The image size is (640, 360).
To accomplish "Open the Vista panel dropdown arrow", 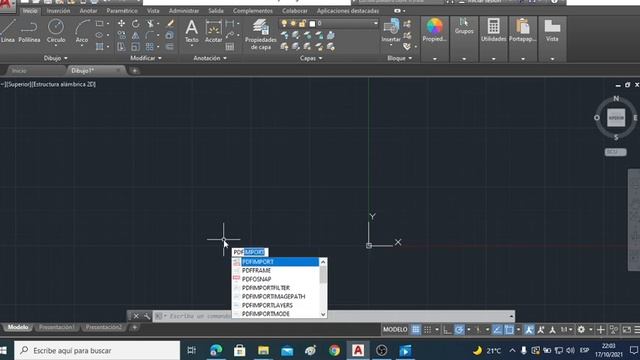I will (x=552, y=59).
